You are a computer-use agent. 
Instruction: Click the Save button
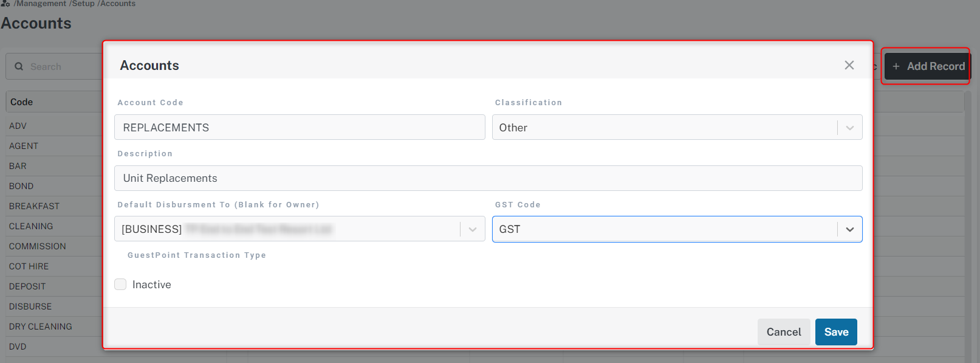[x=835, y=332]
